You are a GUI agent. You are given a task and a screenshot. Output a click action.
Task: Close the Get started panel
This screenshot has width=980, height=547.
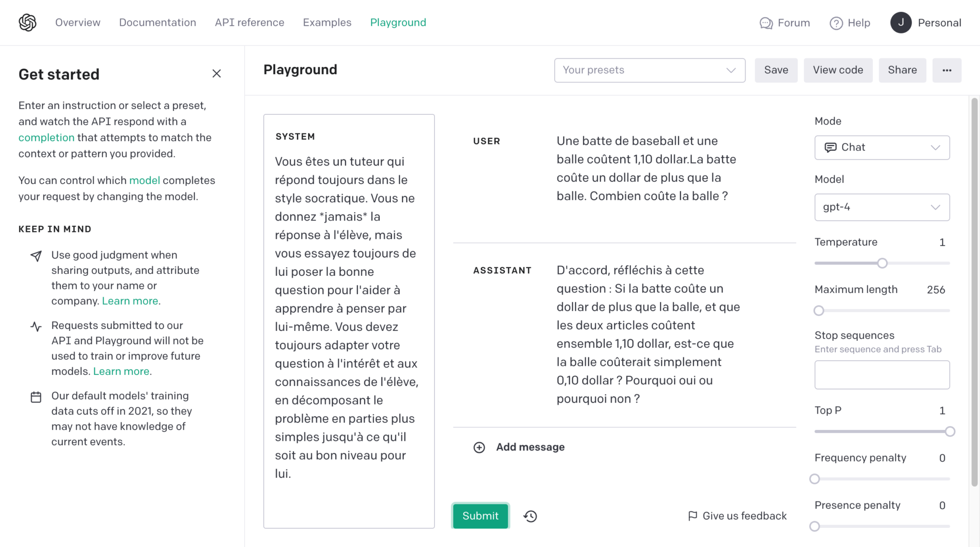(x=216, y=74)
